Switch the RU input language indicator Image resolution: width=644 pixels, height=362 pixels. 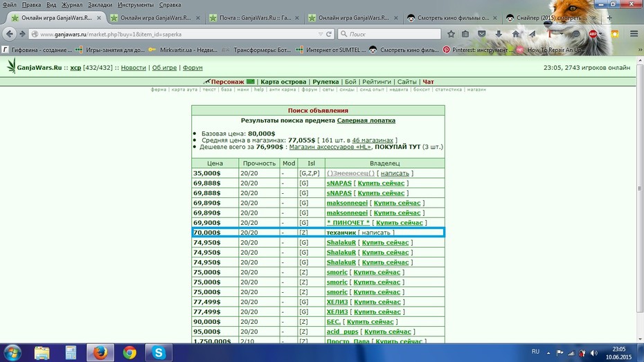[x=535, y=352]
